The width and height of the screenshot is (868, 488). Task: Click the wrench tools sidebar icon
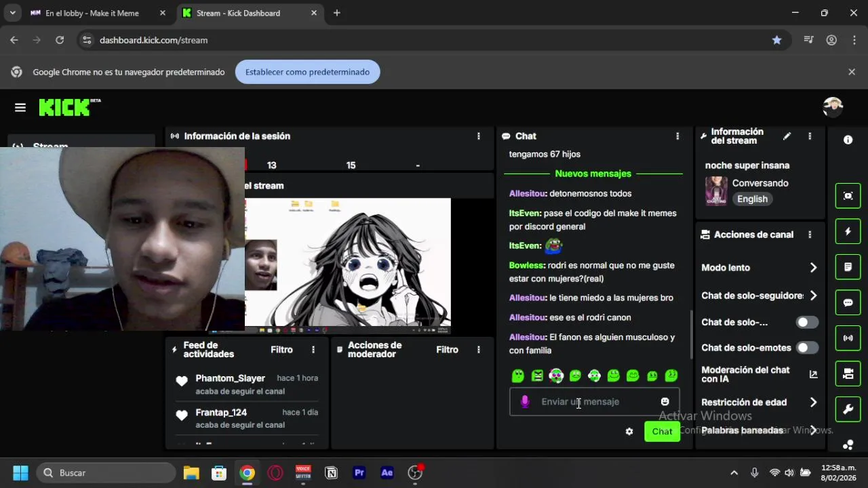click(x=848, y=409)
